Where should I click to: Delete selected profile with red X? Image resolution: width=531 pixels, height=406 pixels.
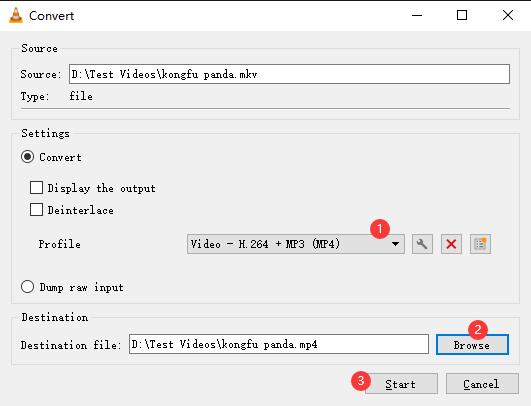(x=451, y=244)
